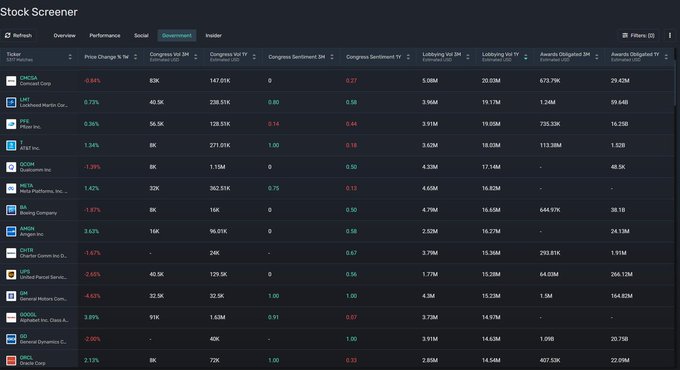Click Boeing's 38.1B awards value
This screenshot has height=370, width=680.
coord(618,210)
